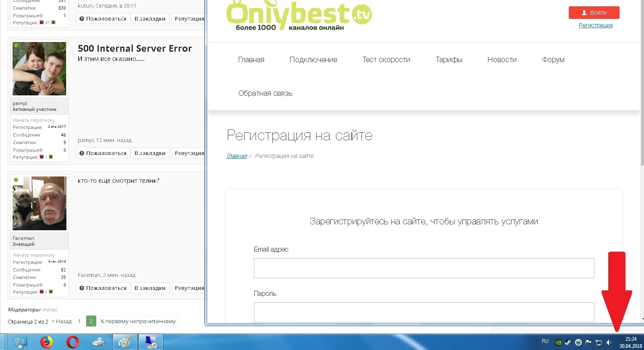This screenshot has height=350, width=644.
Task: Open Firefox from the taskbar
Action: (47, 342)
